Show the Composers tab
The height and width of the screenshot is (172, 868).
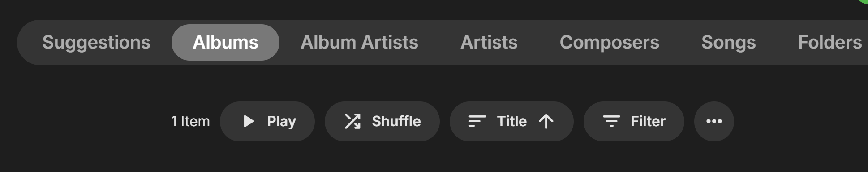pos(609,42)
